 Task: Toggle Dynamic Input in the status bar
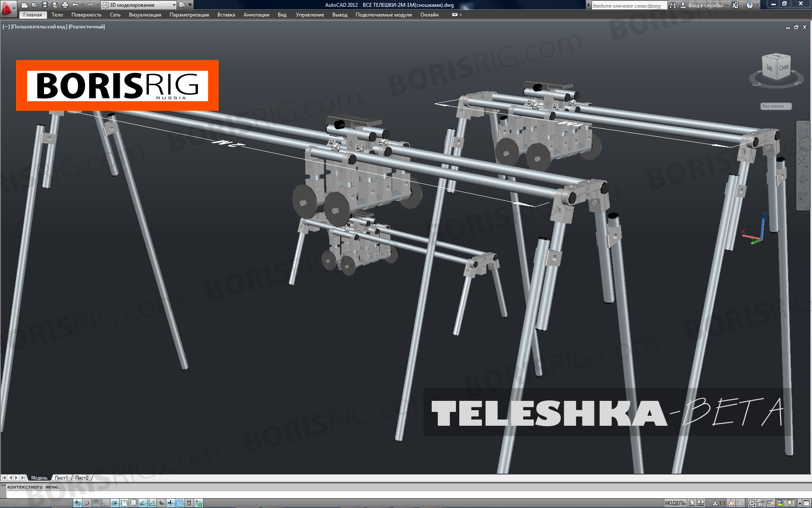tap(161, 503)
